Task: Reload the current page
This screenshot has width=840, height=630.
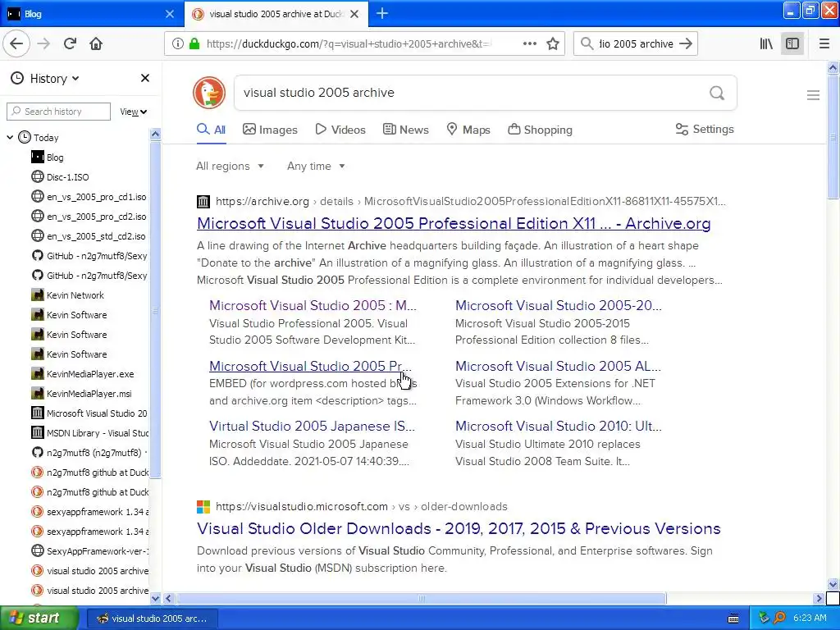Action: pos(70,43)
